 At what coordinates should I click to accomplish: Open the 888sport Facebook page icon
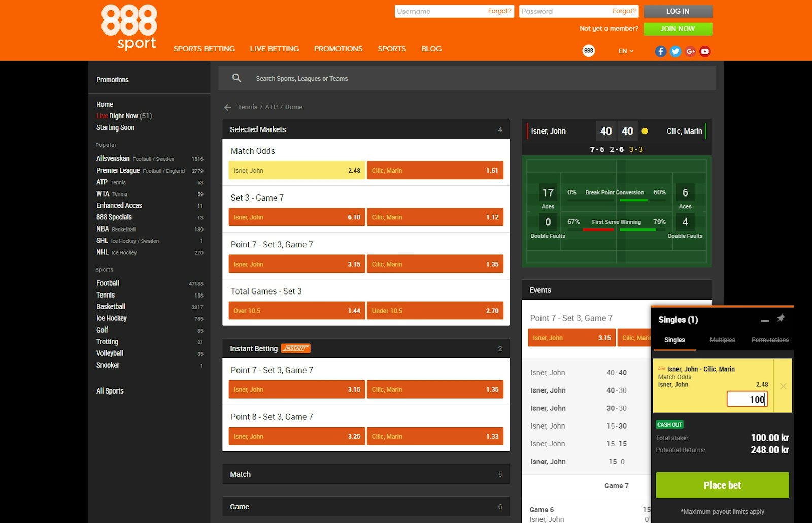[660, 51]
